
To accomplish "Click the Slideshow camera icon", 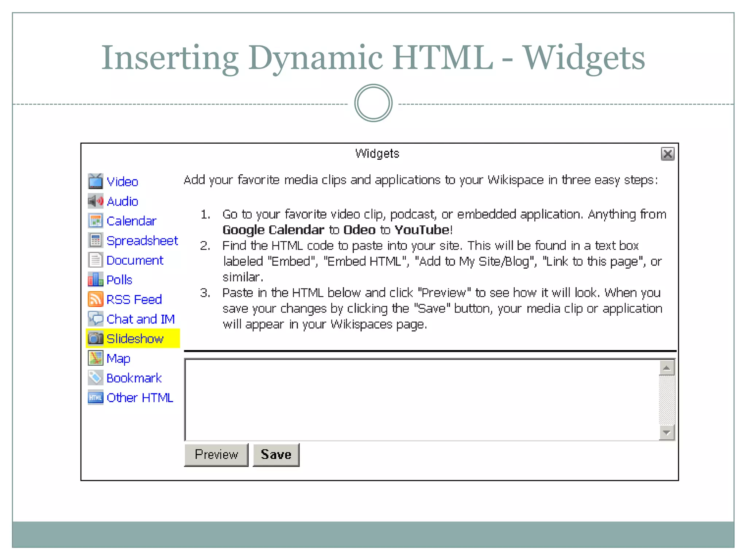I will [96, 339].
